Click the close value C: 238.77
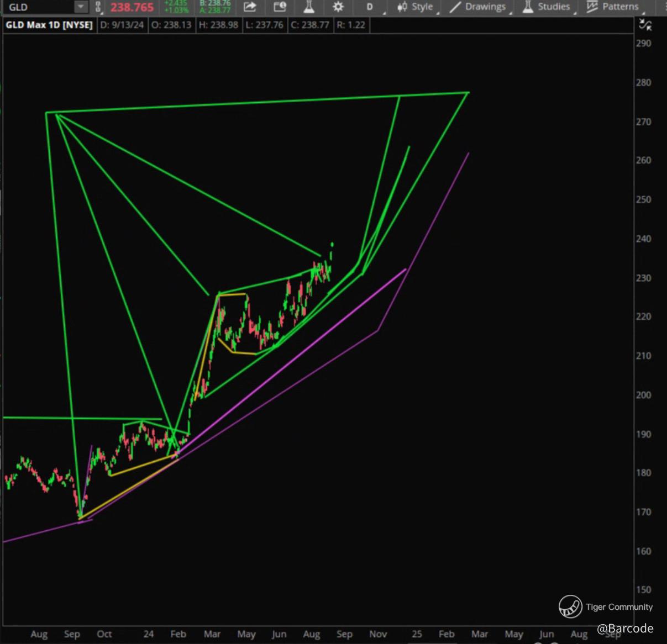 310,25
